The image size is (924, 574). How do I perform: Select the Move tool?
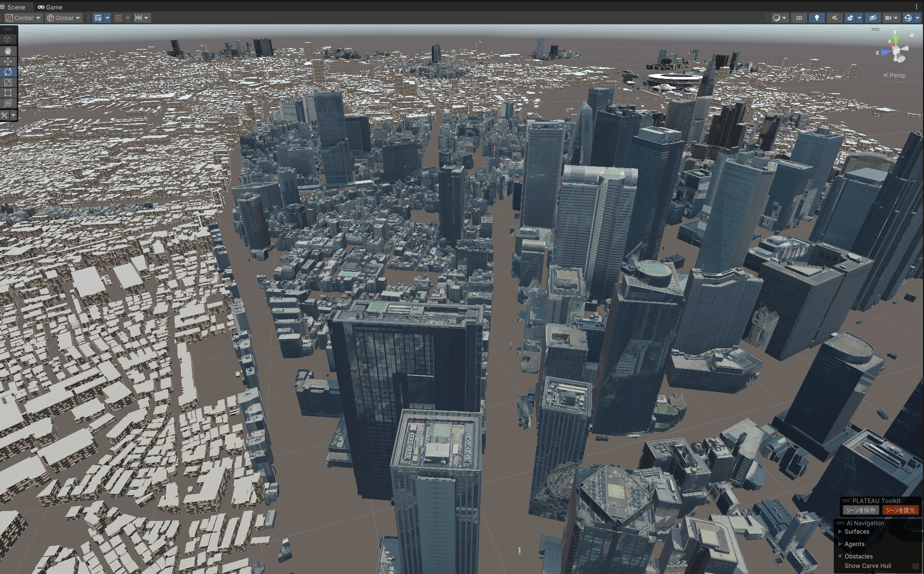click(x=8, y=62)
